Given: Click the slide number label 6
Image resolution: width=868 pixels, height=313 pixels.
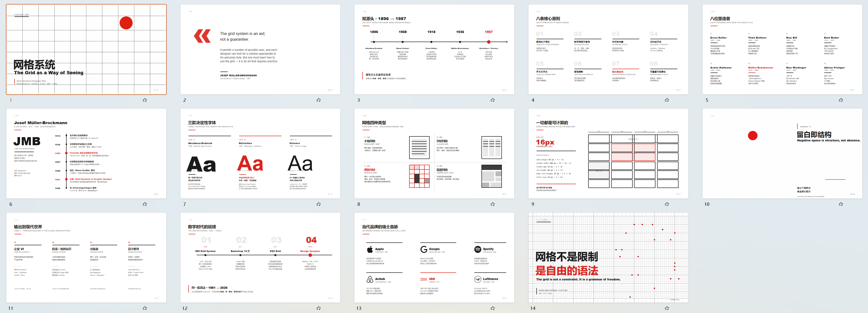Looking at the screenshot, I should [x=11, y=204].
